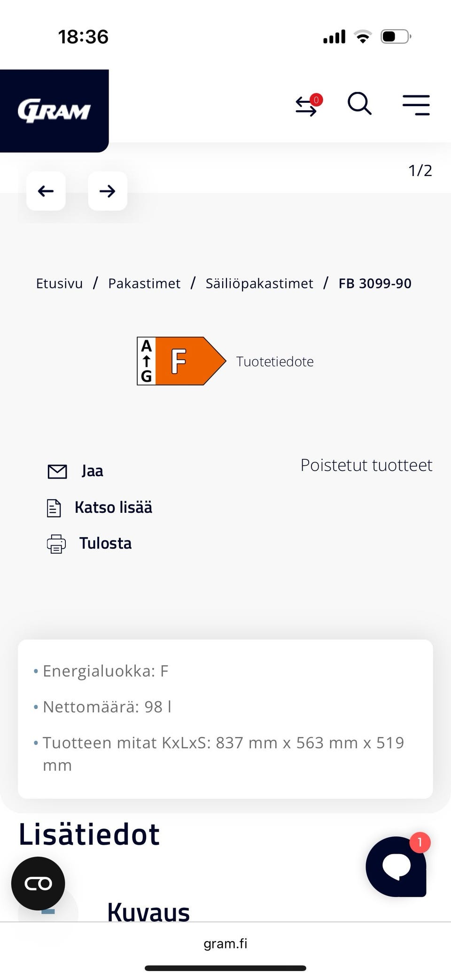451x980 pixels.
Task: Click the FB 3099-90 breadcrumb item
Action: (x=375, y=283)
